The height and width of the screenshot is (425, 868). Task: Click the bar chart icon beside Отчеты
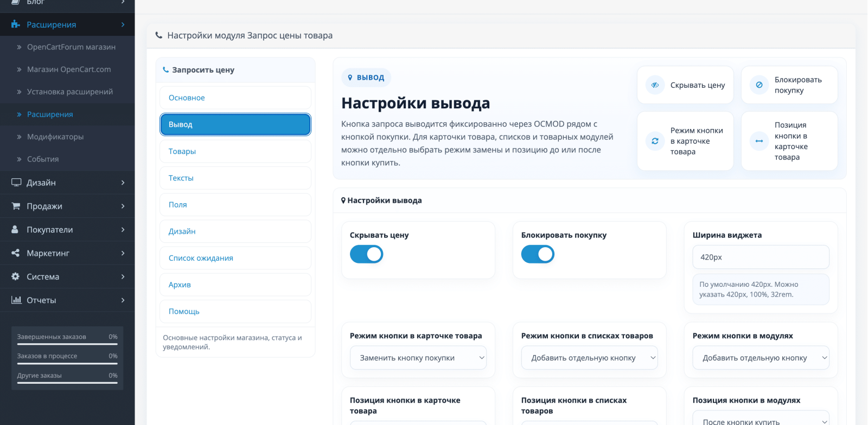point(16,300)
